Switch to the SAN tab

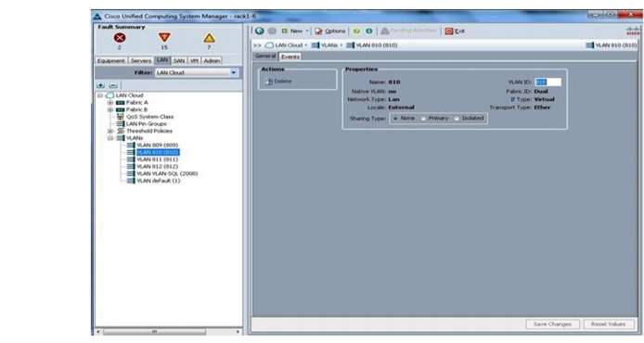(179, 61)
